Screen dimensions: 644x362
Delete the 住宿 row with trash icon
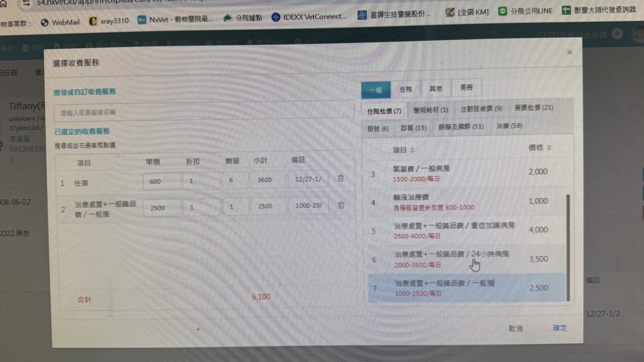click(x=340, y=178)
